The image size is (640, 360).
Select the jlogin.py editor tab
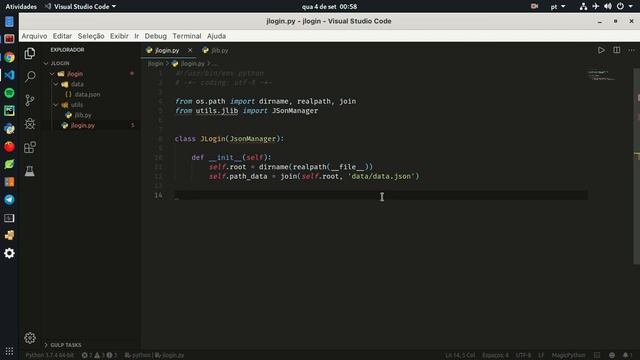169,50
